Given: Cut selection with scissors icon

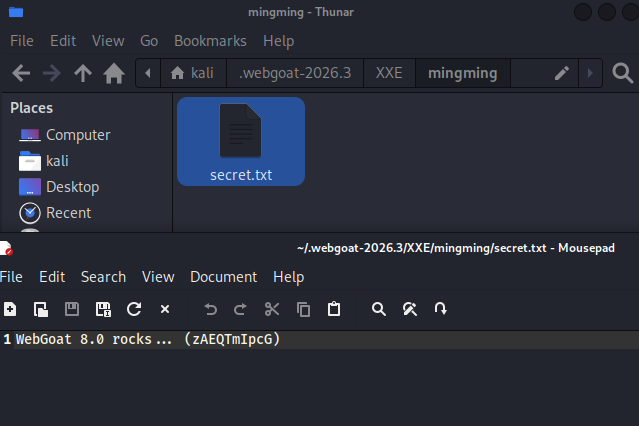Looking at the screenshot, I should coord(272,309).
